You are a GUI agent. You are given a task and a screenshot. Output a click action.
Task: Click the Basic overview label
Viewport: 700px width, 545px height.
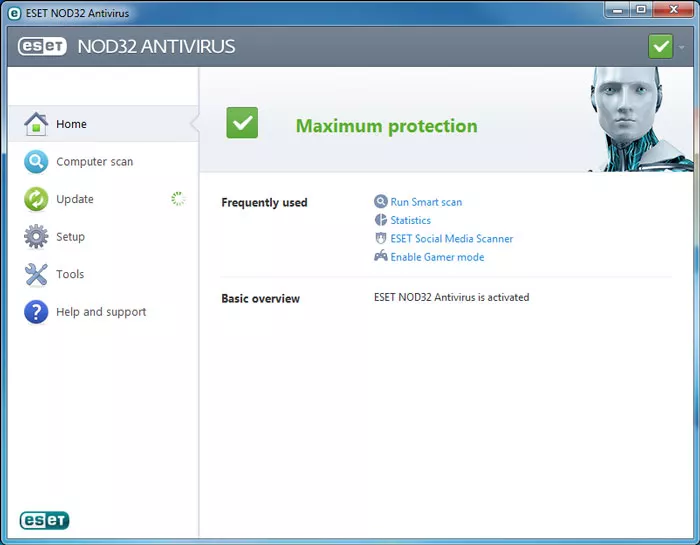click(260, 299)
